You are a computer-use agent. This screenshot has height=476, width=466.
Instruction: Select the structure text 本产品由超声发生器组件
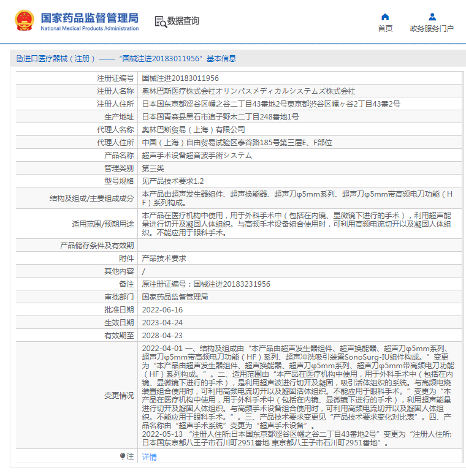coord(297,198)
